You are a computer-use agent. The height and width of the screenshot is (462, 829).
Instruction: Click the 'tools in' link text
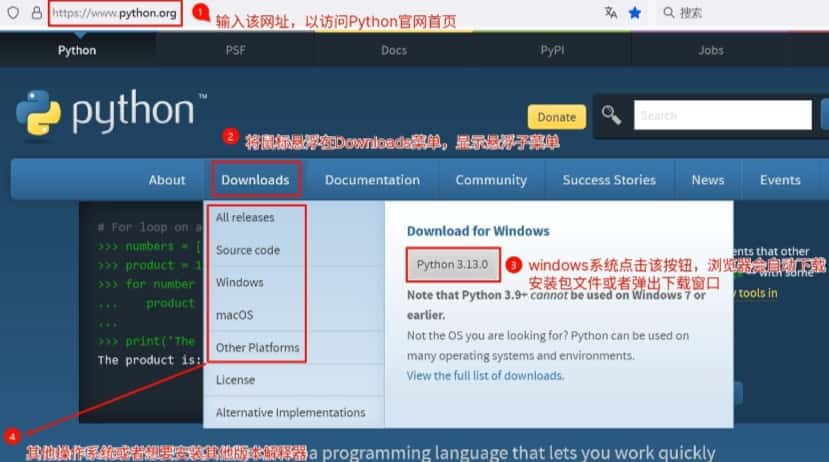(x=758, y=293)
